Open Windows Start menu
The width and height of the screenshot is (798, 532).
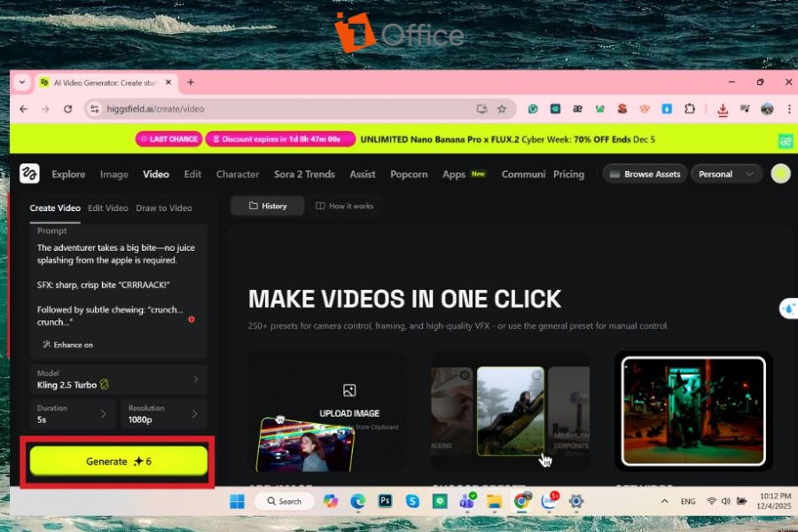(x=237, y=502)
